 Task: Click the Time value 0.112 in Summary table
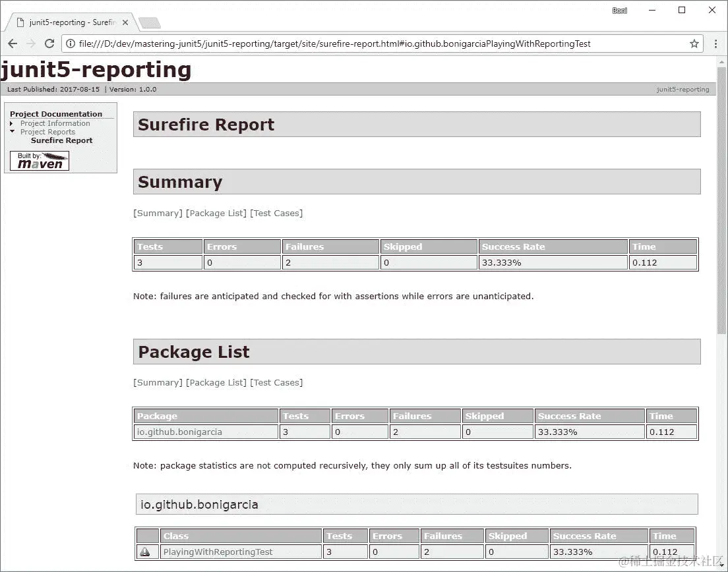pos(663,262)
